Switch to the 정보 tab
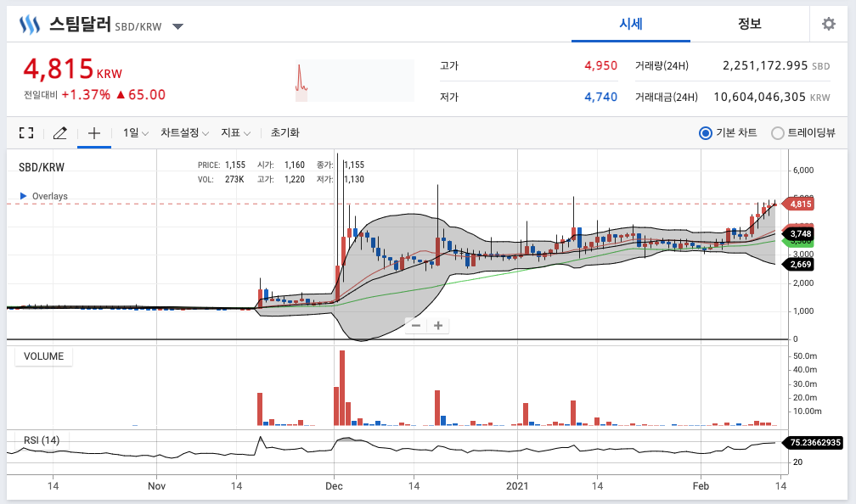Viewport: 856px width, 504px height. (749, 24)
